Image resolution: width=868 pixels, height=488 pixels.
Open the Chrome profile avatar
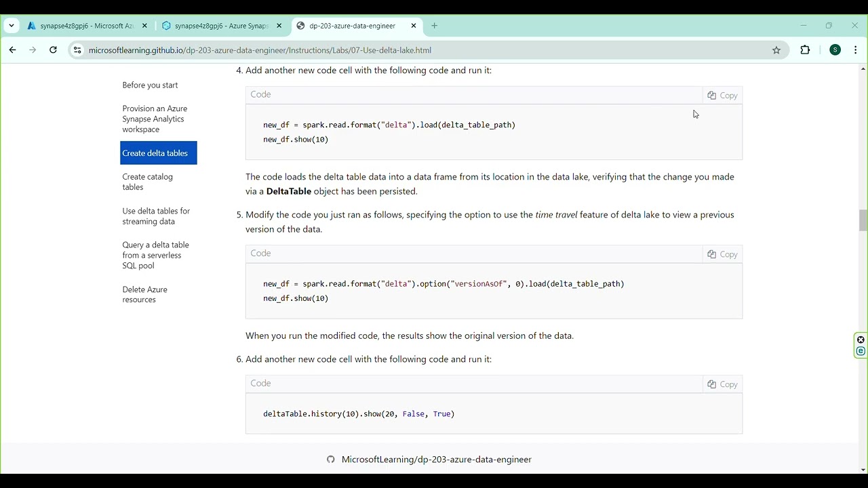click(835, 50)
